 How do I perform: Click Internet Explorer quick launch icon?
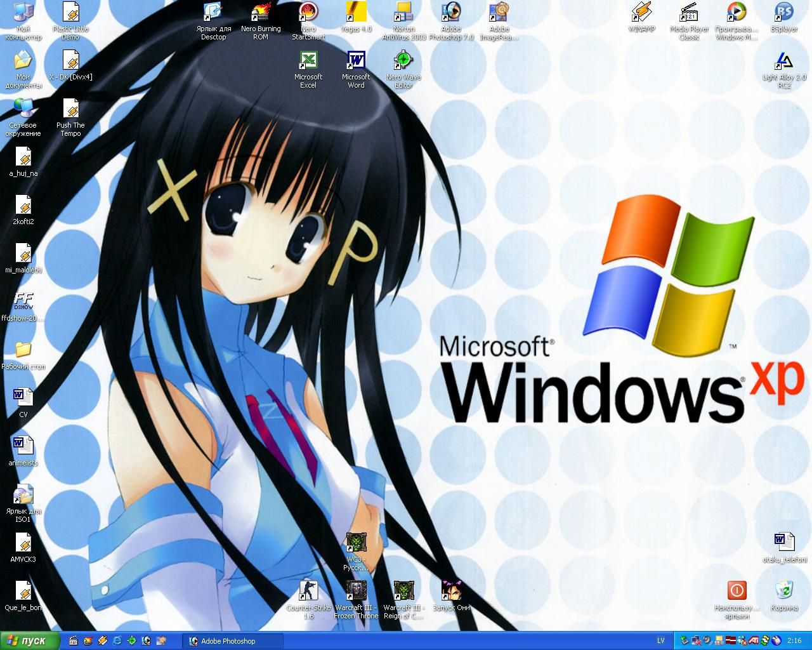117,641
